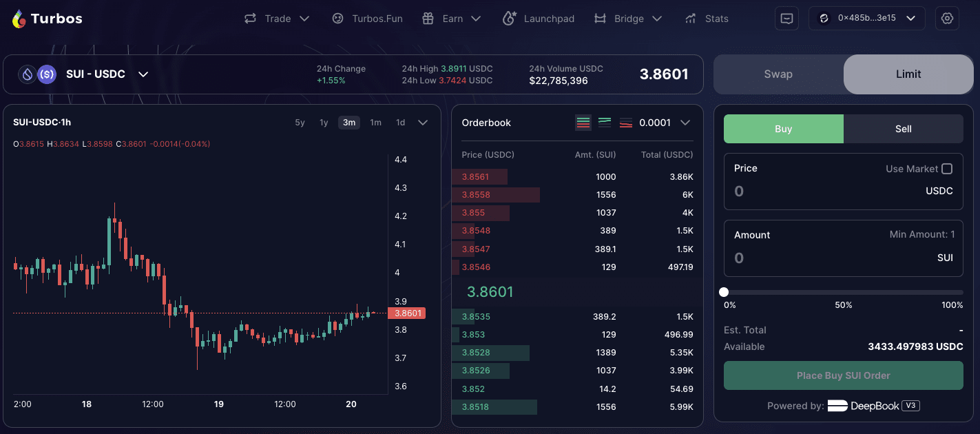Click the V3 badge

pyautogui.click(x=912, y=406)
